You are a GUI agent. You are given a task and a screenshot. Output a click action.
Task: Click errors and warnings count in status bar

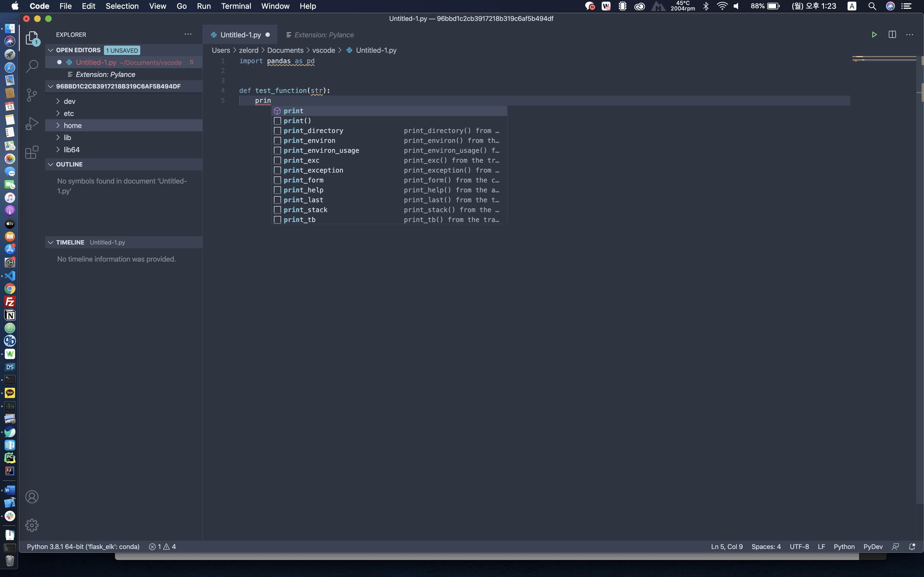point(162,547)
